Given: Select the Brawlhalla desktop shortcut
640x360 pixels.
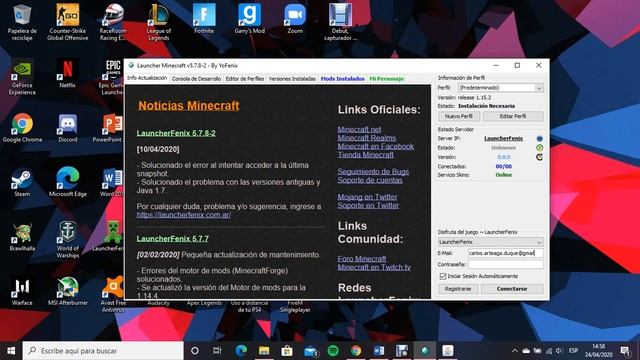Looking at the screenshot, I should (22, 237).
